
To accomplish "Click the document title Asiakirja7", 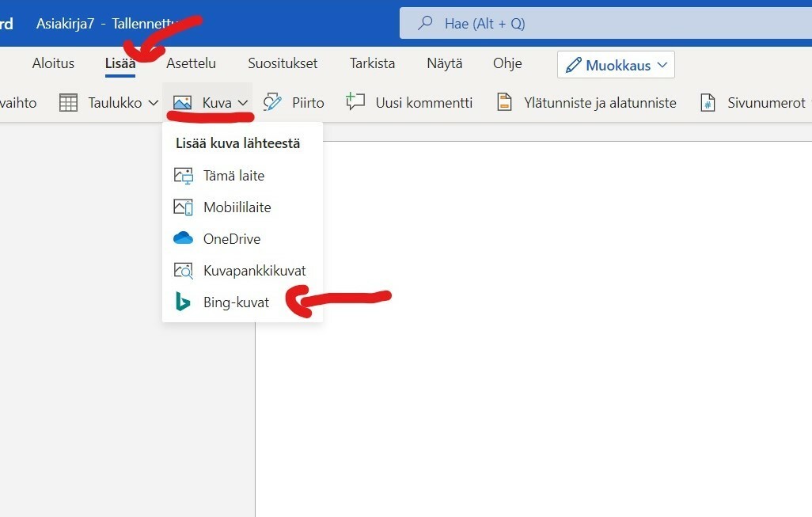I will 65,24.
